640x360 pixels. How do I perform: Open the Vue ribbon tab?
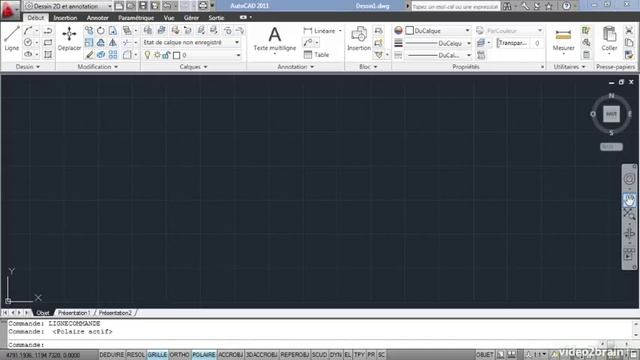click(169, 18)
